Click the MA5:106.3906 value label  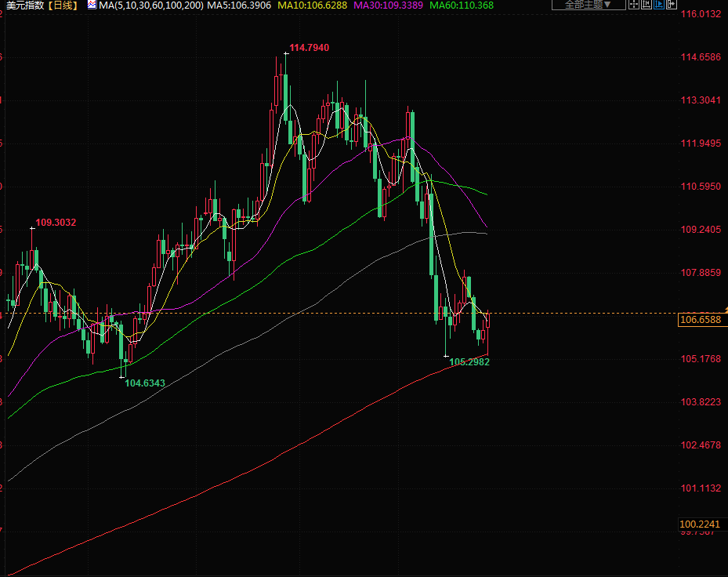(239, 5)
